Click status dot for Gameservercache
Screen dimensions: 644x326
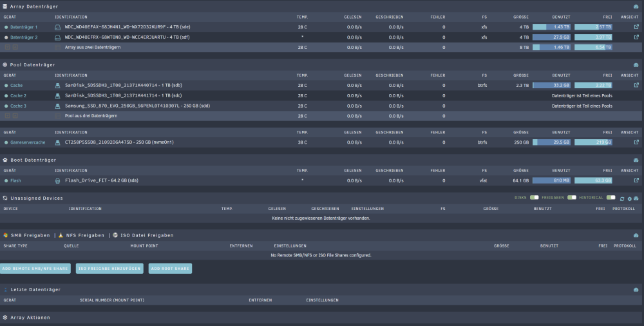click(6, 142)
